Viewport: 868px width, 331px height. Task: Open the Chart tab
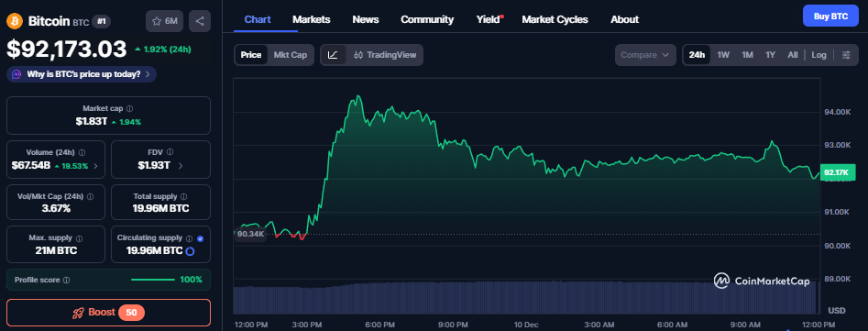(258, 19)
